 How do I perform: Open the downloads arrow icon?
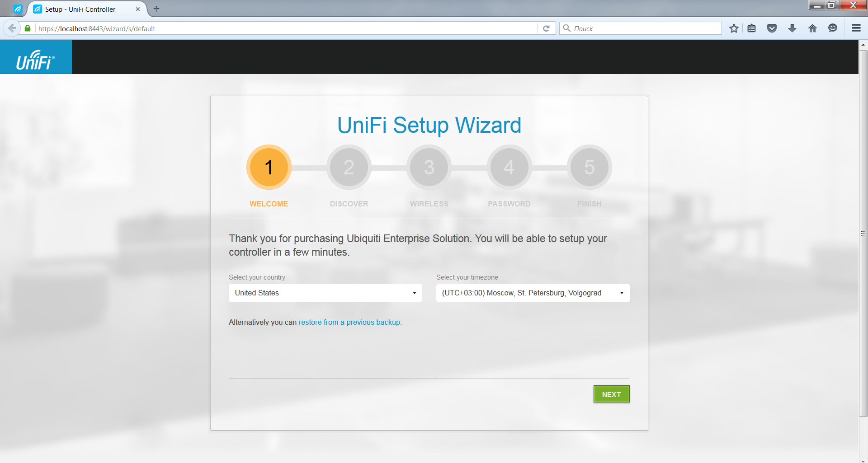tap(792, 28)
